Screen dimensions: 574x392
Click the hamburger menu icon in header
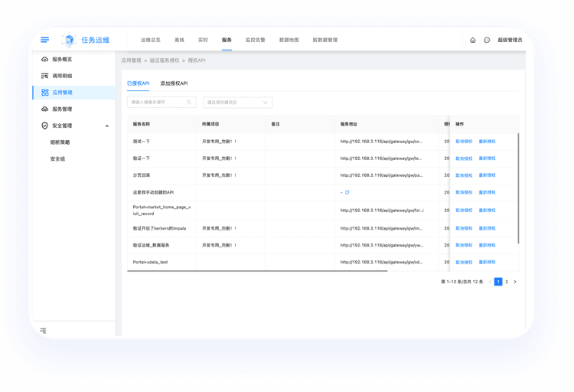(44, 40)
